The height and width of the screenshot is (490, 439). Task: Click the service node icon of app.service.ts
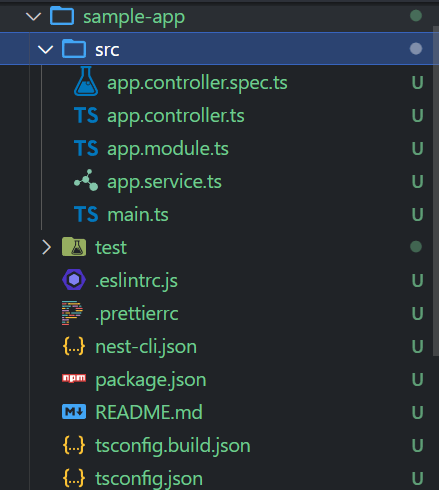(x=86, y=180)
